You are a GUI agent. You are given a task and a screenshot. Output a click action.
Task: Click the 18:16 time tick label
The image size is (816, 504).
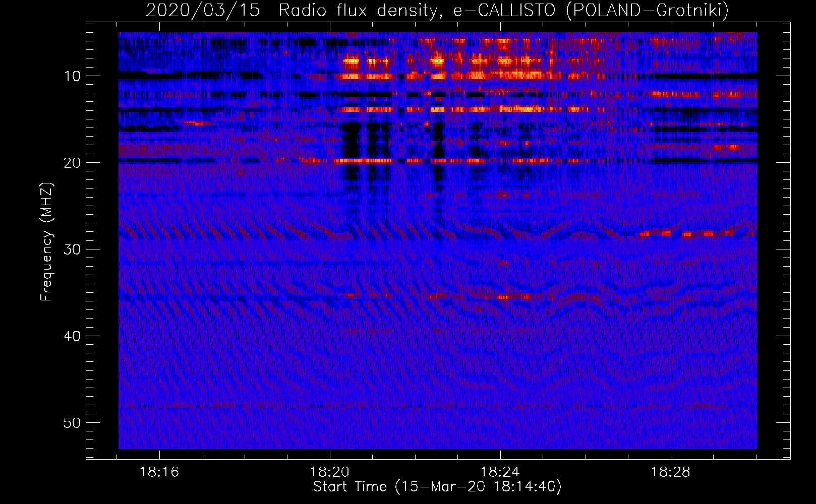(x=159, y=472)
